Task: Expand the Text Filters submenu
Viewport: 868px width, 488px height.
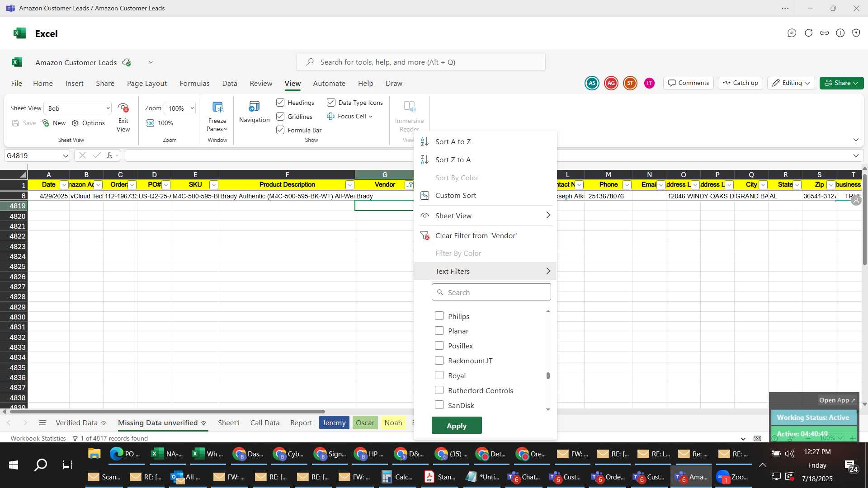Action: 485,271
